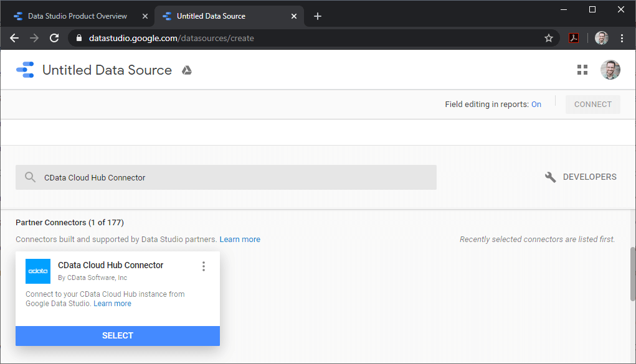
Task: Open Google account avatar menu
Action: [610, 70]
